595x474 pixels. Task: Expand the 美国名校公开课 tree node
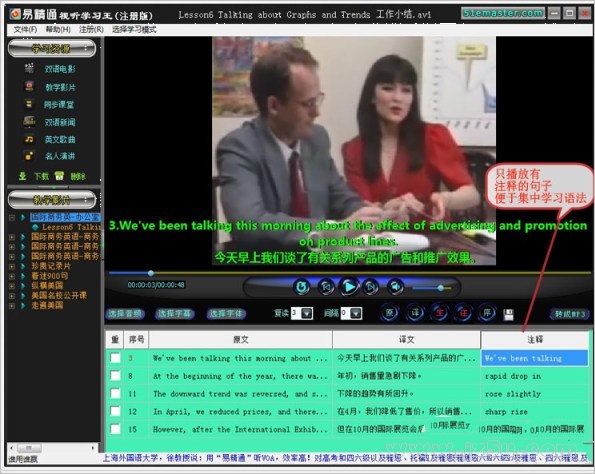click(12, 296)
